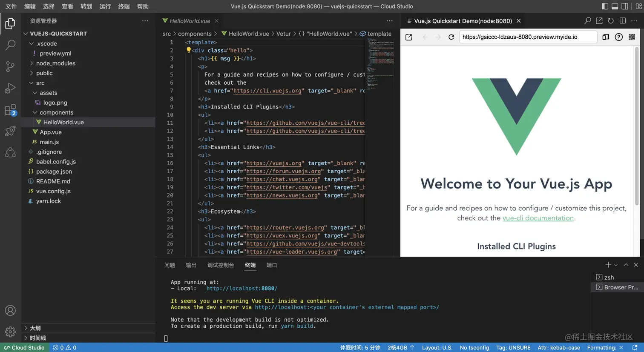Expand the 大纲 outline section

(x=88, y=328)
